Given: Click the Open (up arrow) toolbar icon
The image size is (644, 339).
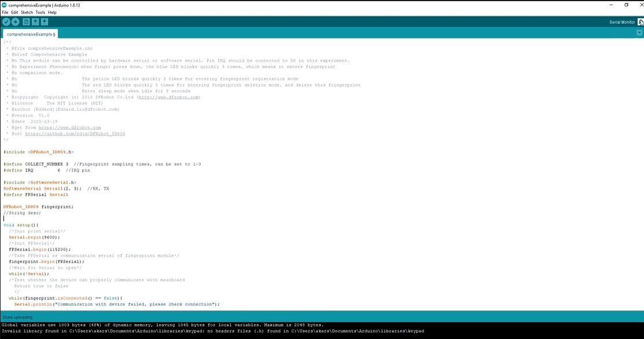Looking at the screenshot, I should click(x=36, y=21).
